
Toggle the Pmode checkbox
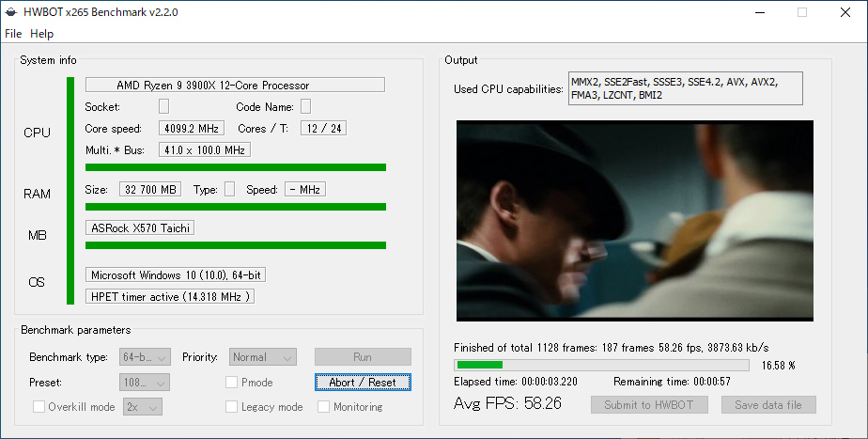tap(231, 382)
